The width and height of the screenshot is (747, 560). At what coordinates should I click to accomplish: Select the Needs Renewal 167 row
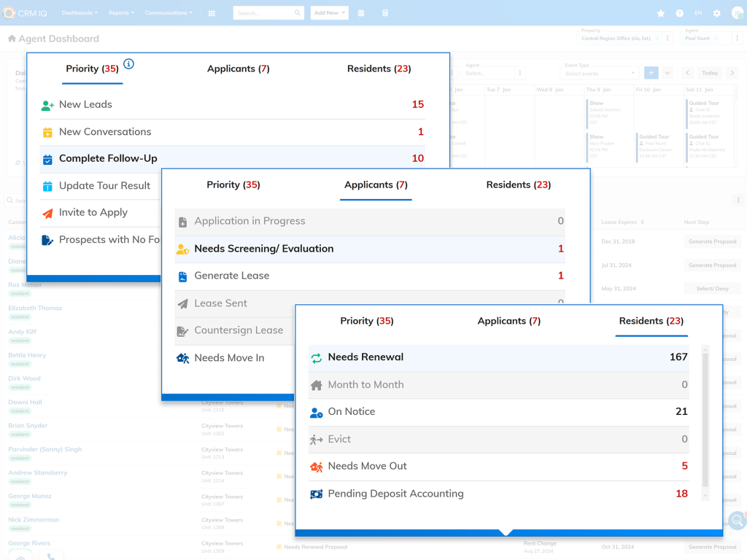(498, 357)
